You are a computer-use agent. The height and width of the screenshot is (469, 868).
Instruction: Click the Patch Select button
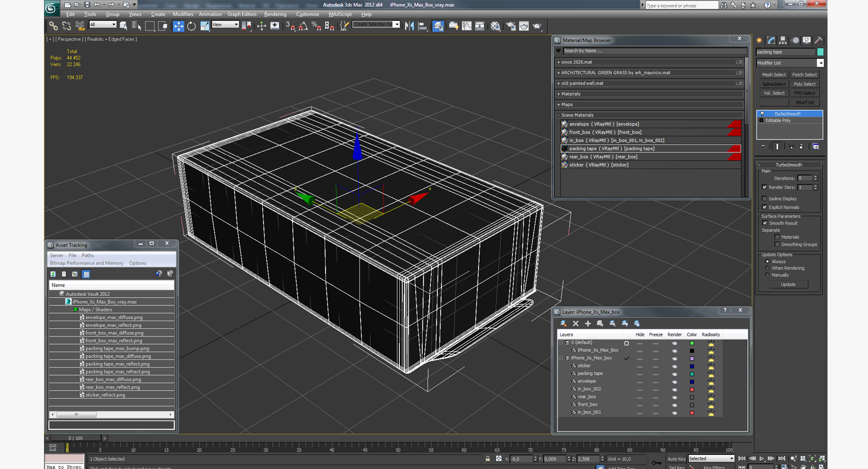(x=805, y=75)
